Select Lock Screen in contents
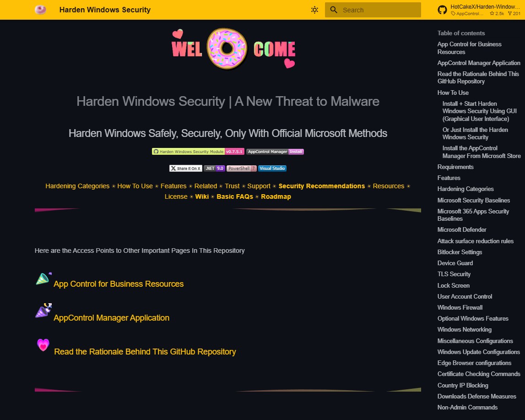 [x=453, y=286]
